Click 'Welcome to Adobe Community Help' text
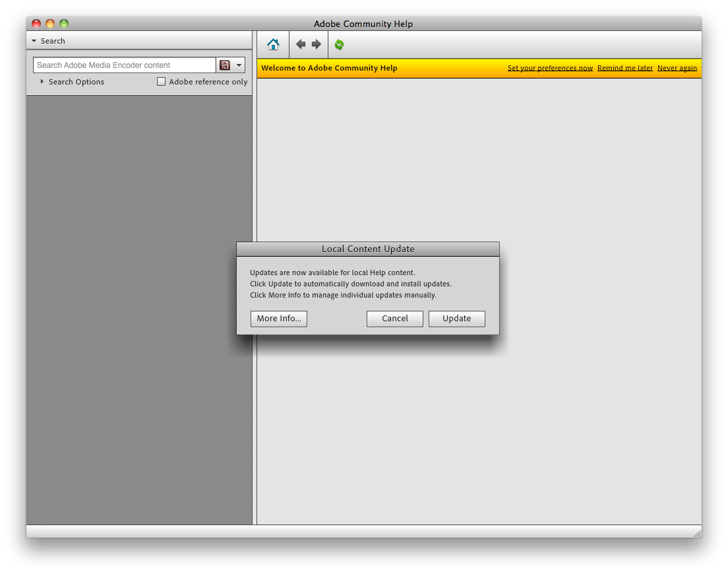 click(329, 68)
